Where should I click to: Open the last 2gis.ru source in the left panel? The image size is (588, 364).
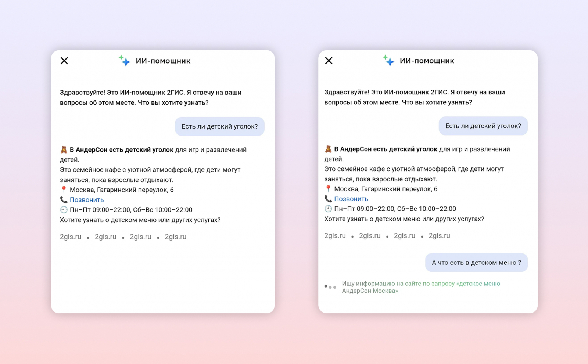175,237
